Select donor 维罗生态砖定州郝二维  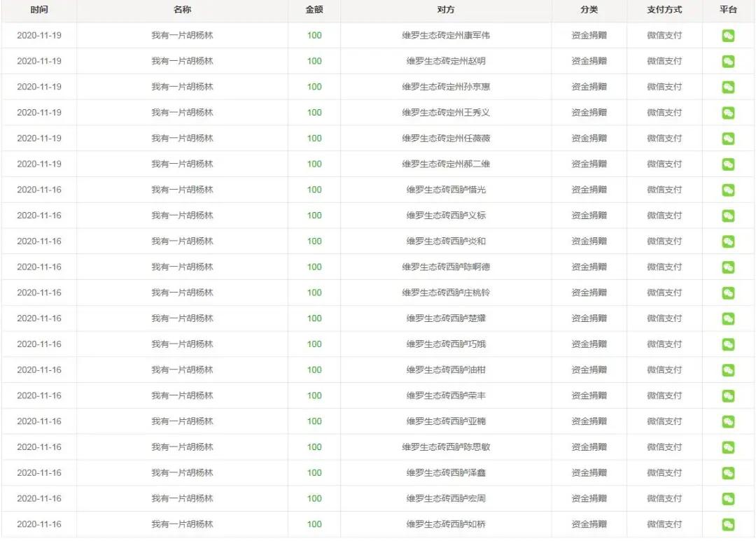tap(446, 164)
